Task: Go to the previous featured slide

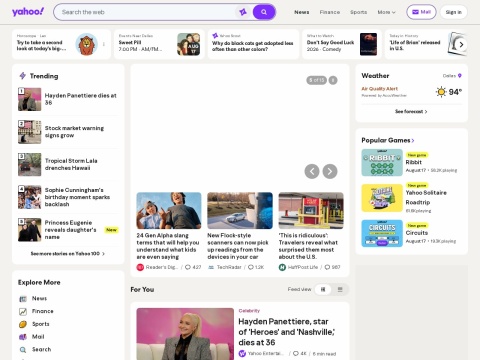Action: [x=312, y=171]
